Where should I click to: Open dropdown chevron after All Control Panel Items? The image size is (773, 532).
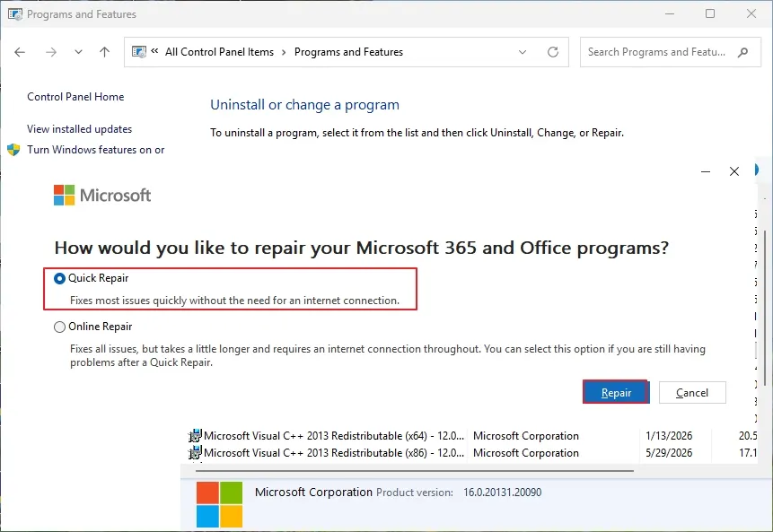(x=284, y=52)
